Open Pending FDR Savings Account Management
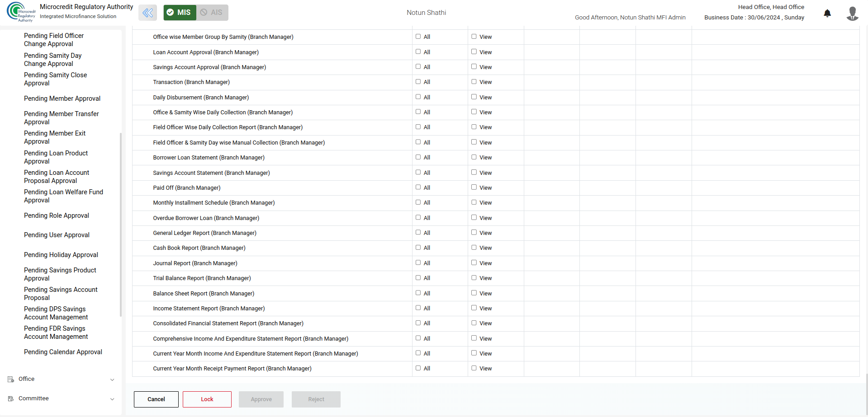Screen dimensions: 868x417 pyautogui.click(x=56, y=333)
